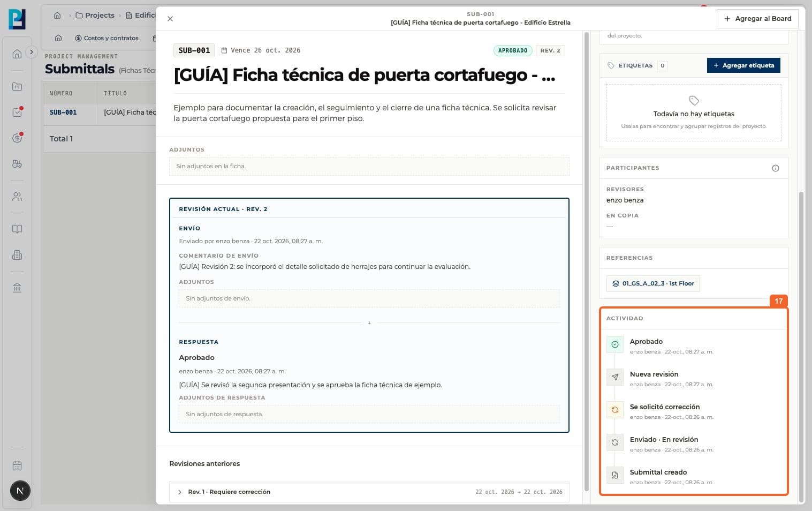Open the dollar costs sidebar icon

tap(17, 138)
